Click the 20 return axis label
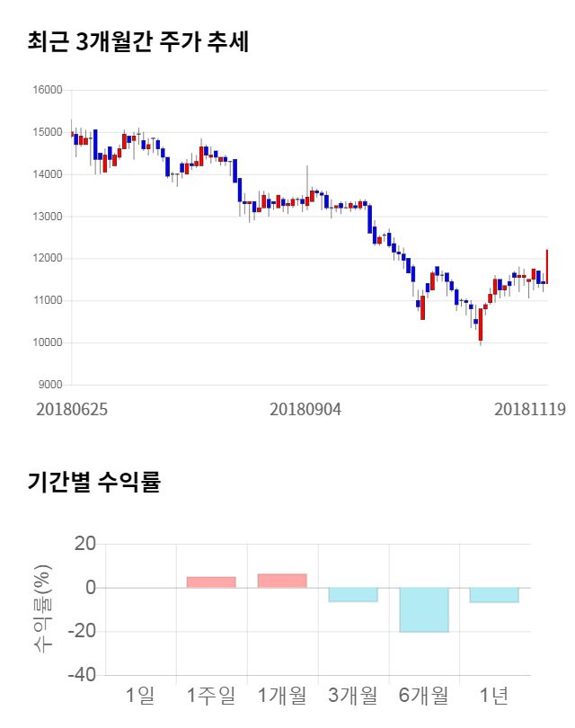575x728 pixels. pyautogui.click(x=86, y=544)
